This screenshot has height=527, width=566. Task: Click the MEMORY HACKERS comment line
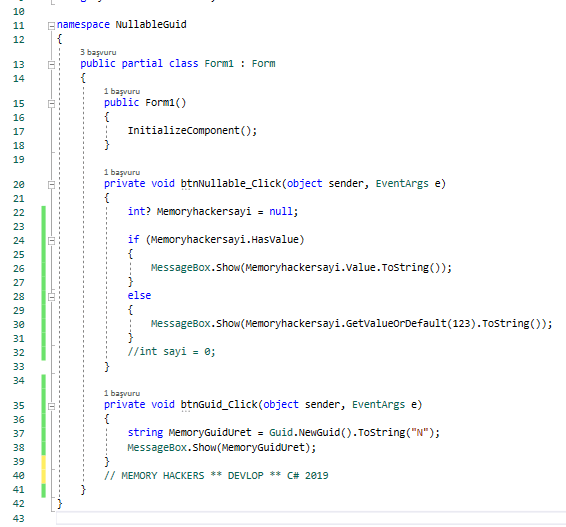pyautogui.click(x=216, y=475)
